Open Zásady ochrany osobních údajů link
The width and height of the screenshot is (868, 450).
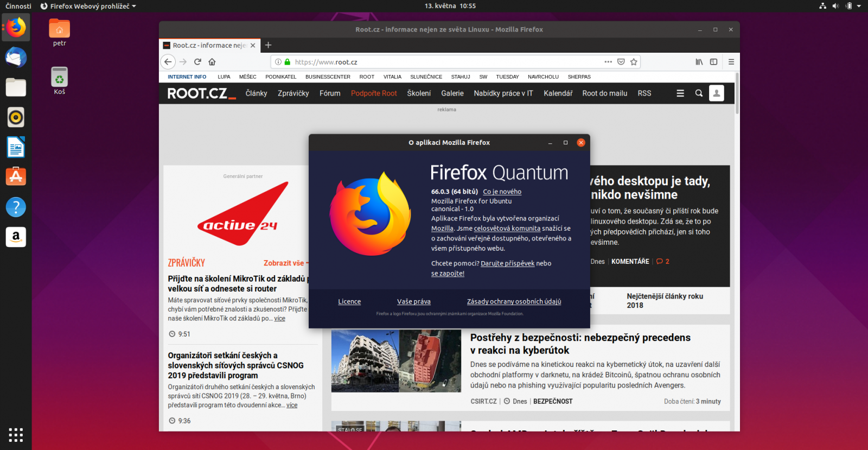514,302
